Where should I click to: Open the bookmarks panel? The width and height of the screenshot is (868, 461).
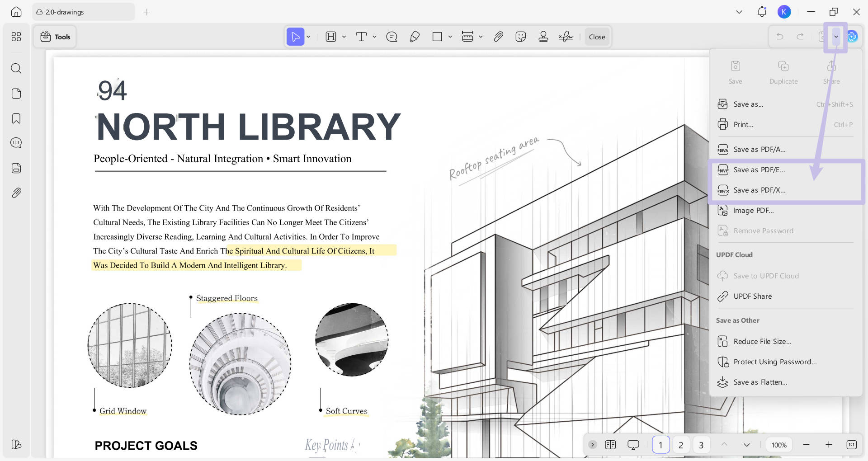click(16, 118)
